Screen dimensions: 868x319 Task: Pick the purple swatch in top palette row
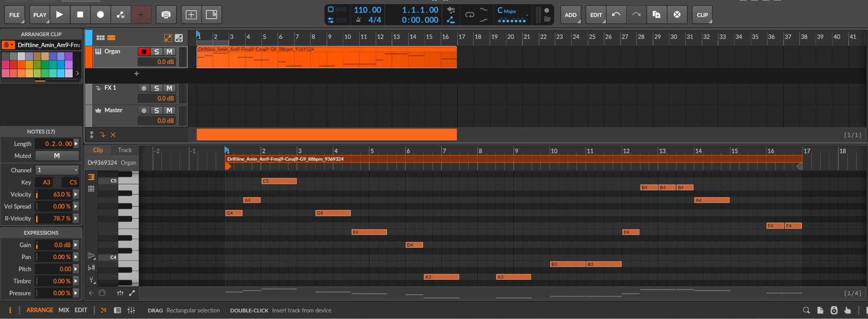coord(69,56)
